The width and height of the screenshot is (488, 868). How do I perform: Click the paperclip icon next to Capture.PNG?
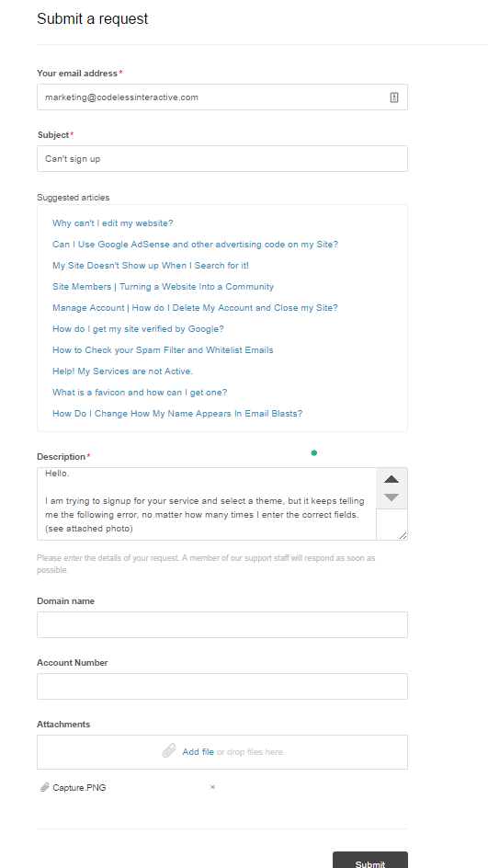pos(45,787)
